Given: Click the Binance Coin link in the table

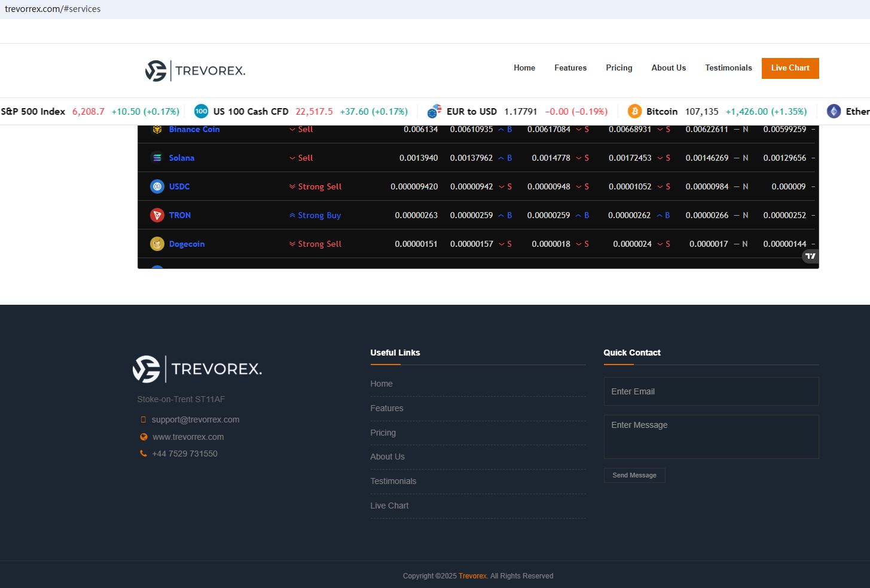Looking at the screenshot, I should click(194, 130).
